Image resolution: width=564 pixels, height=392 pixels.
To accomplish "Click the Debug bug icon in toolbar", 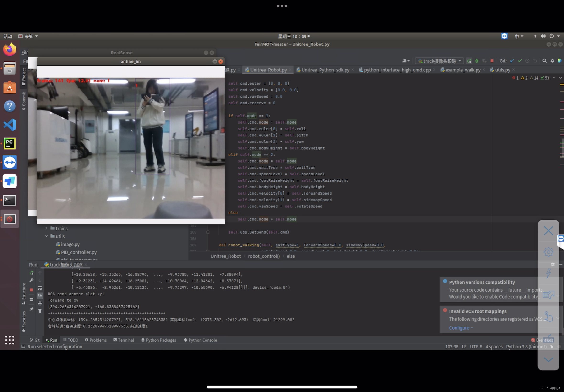I will (477, 61).
